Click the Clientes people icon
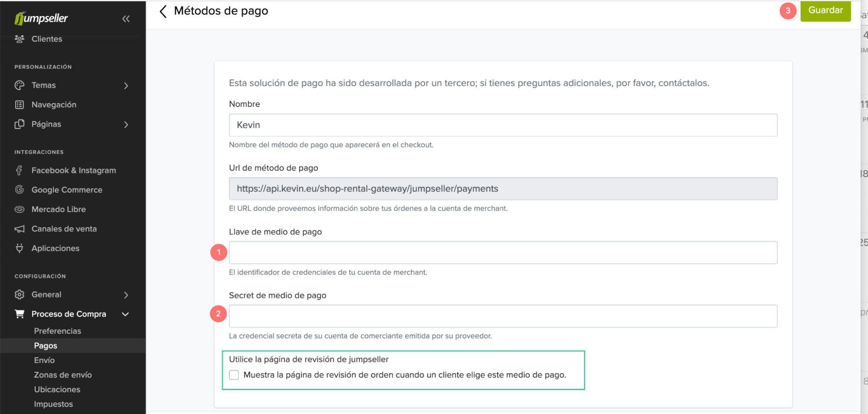Screen dimensions: 868x414 tap(20, 39)
